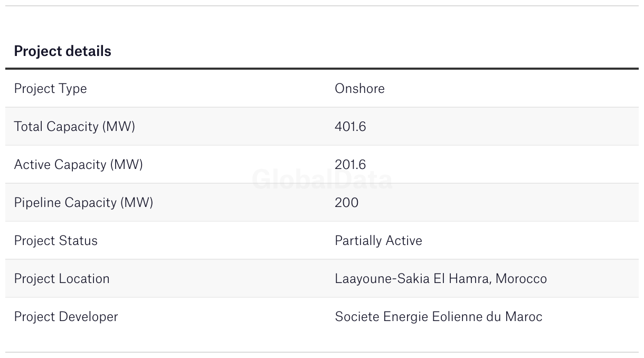The width and height of the screenshot is (644, 358).
Task: Click the Project Location table row
Action: pos(238,278)
